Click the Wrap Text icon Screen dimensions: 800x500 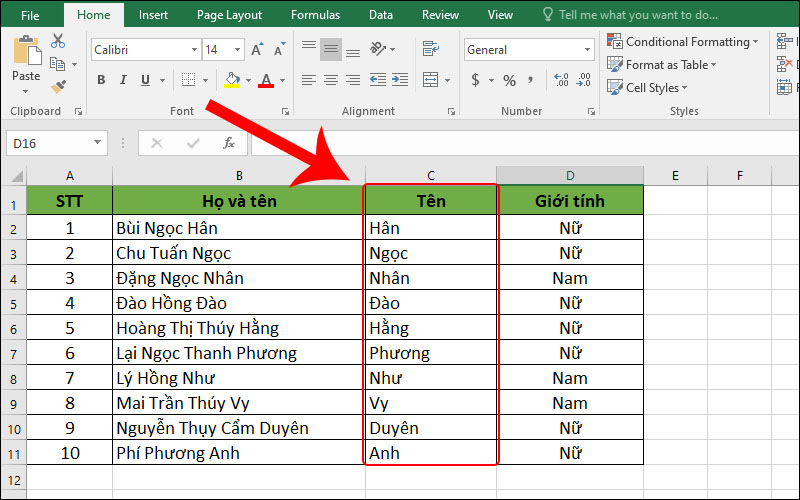pos(430,49)
